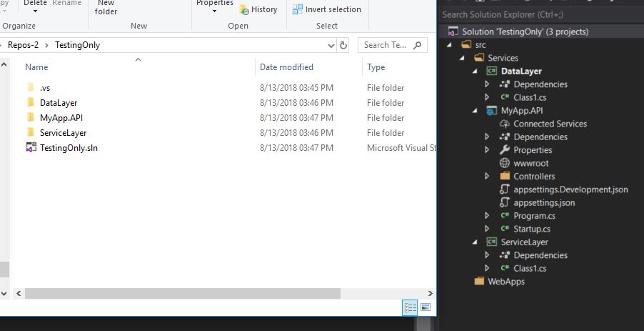
Task: Open the Delete dropdown arrow
Action: click(35, 11)
